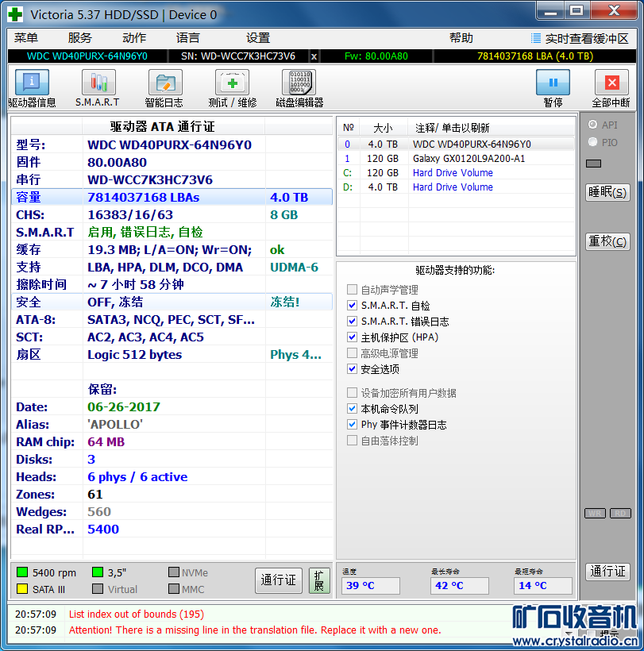644x651 pixels.
Task: Click the 最短寿命 14 °C field
Action: click(542, 586)
